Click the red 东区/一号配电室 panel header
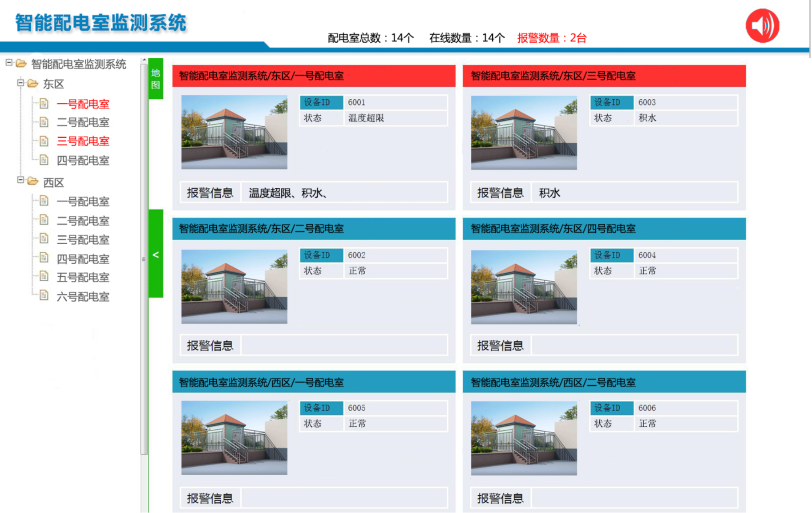This screenshot has height=513, width=812. point(314,76)
